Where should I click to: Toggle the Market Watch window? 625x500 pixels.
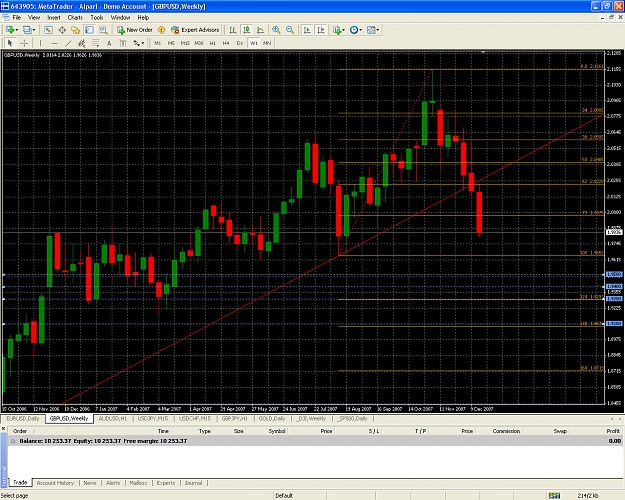[48, 30]
